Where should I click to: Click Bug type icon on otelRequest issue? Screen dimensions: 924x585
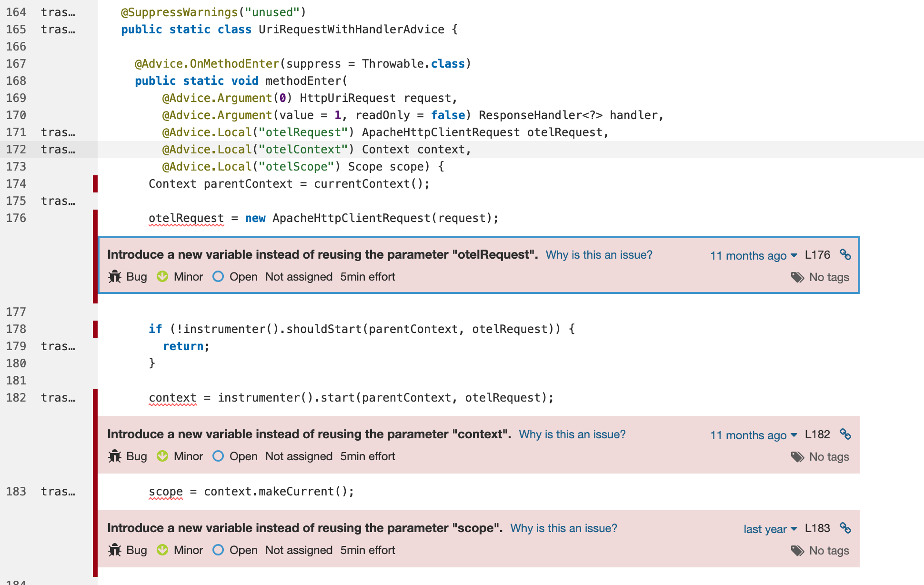[x=115, y=277]
